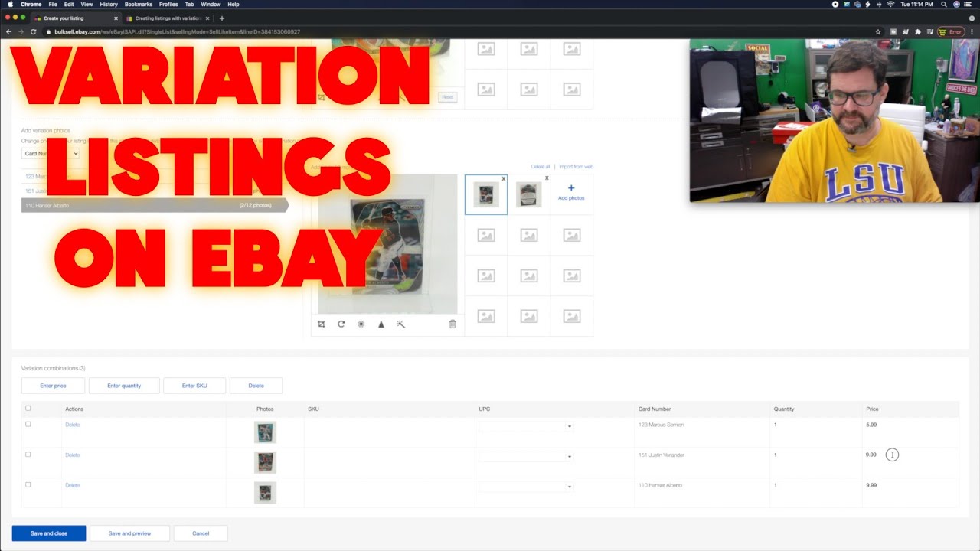Open the brightness adjustment tool
Viewport: 980px width, 551px height.
pyautogui.click(x=361, y=324)
